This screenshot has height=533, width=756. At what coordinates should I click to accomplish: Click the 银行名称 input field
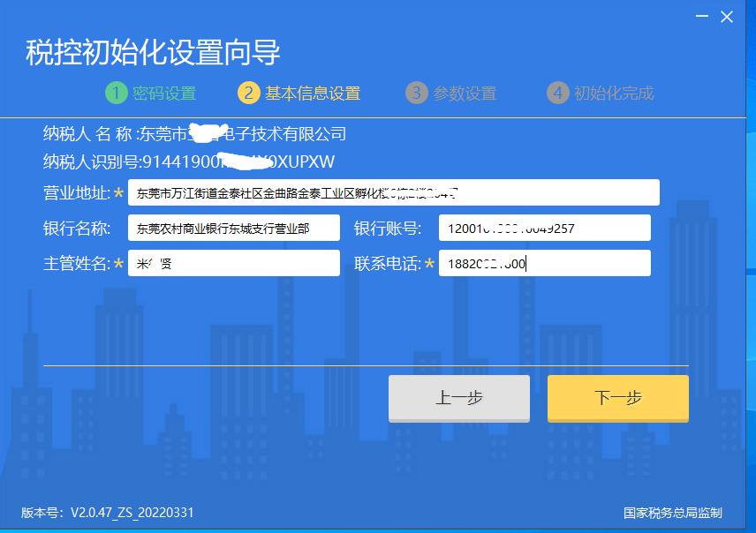(x=234, y=228)
